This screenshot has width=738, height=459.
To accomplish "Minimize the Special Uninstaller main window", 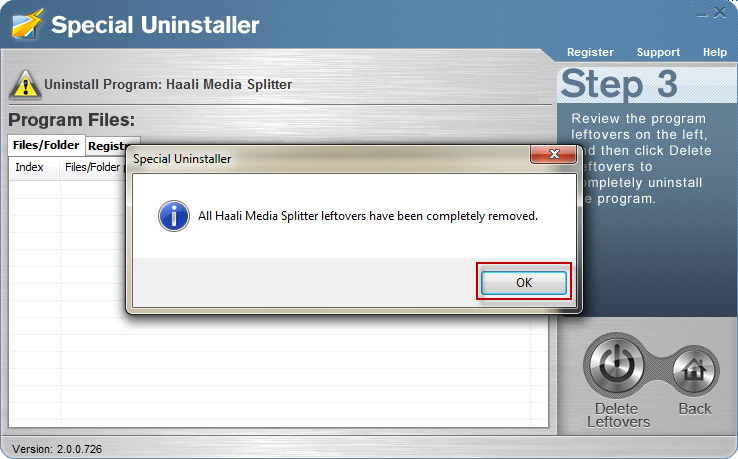I will [x=702, y=14].
